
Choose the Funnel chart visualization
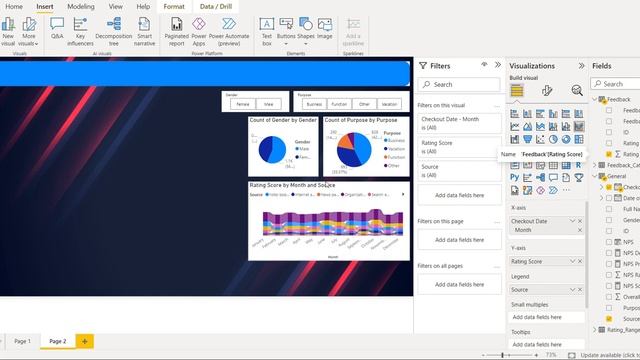pyautogui.click(x=527, y=139)
